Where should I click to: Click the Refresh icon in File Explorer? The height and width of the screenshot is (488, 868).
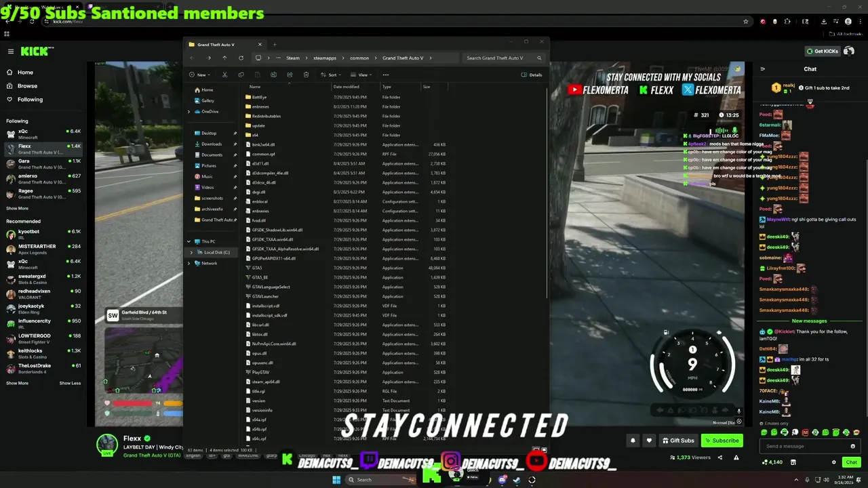[241, 58]
